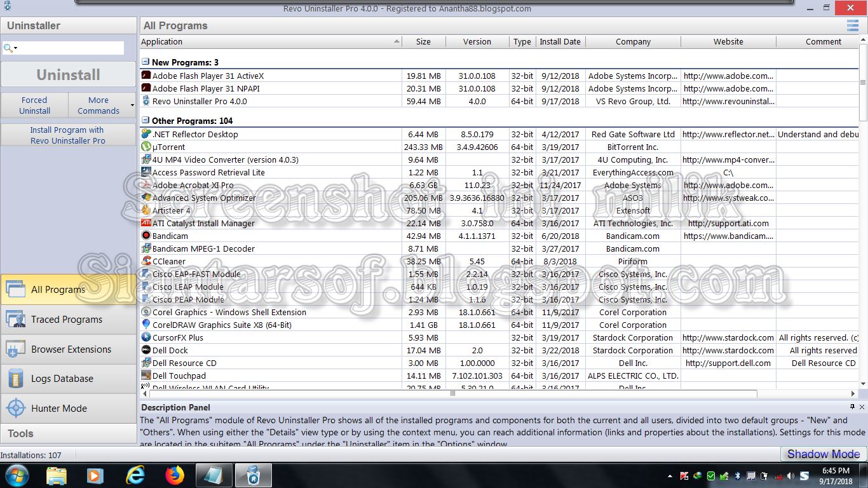Open the More Commands dropdown arrow
The height and width of the screenshot is (488, 868).
(132, 105)
